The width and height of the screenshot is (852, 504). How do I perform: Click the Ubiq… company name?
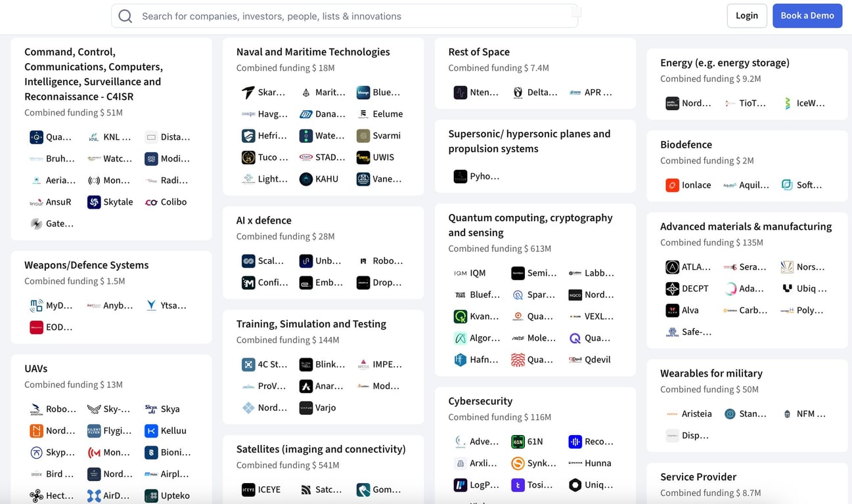pos(812,289)
